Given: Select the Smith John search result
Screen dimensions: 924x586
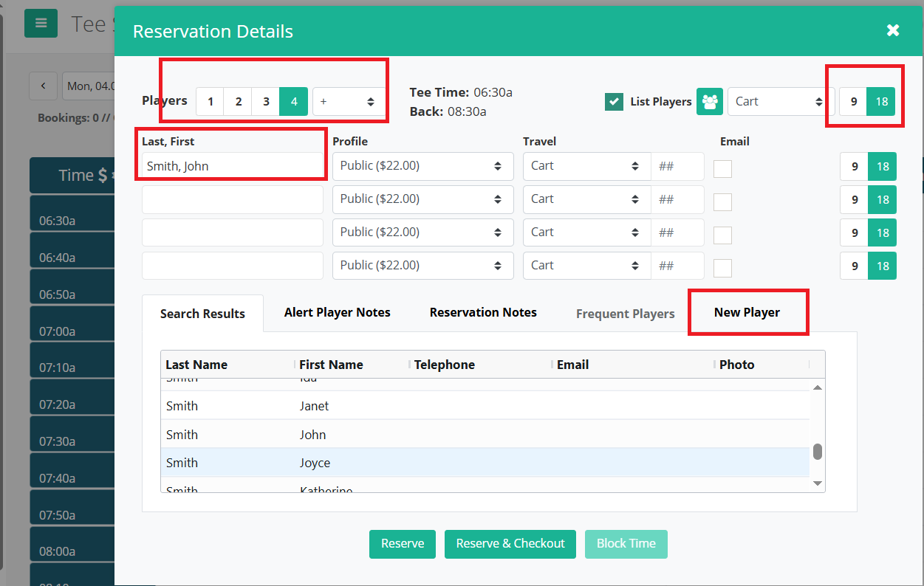Looking at the screenshot, I should (485, 435).
